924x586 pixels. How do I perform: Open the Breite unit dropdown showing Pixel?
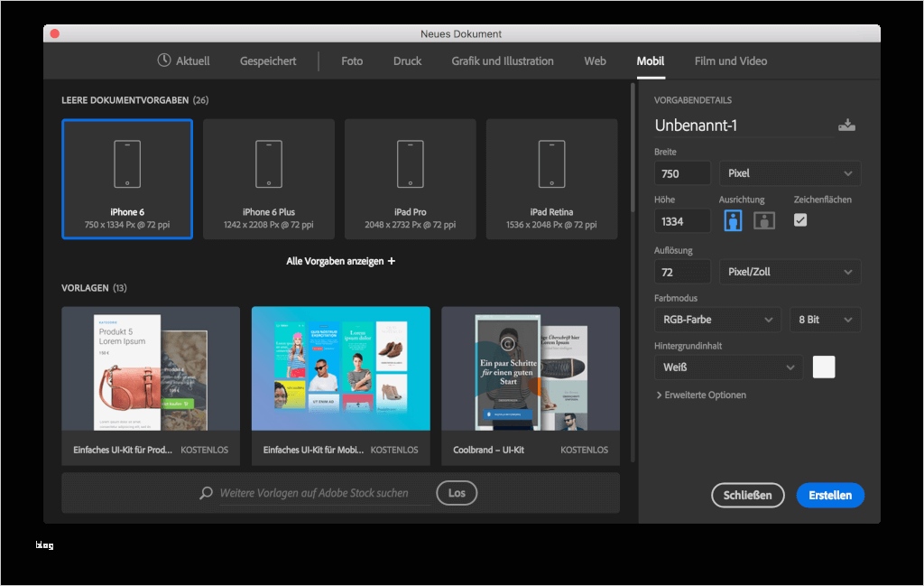click(790, 173)
